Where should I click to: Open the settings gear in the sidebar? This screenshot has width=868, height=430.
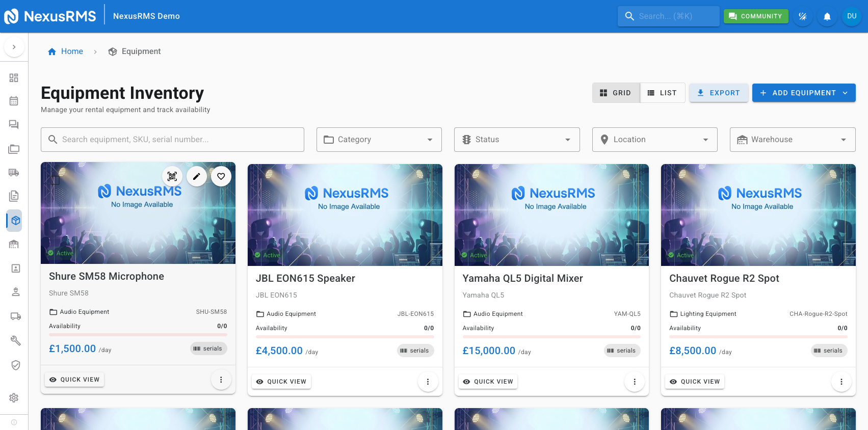pos(14,397)
